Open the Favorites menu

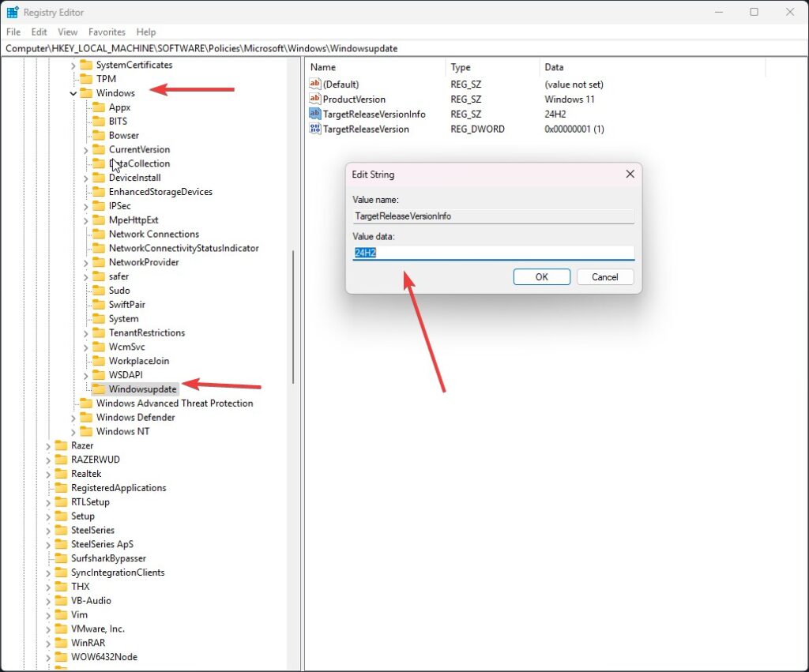pos(107,32)
